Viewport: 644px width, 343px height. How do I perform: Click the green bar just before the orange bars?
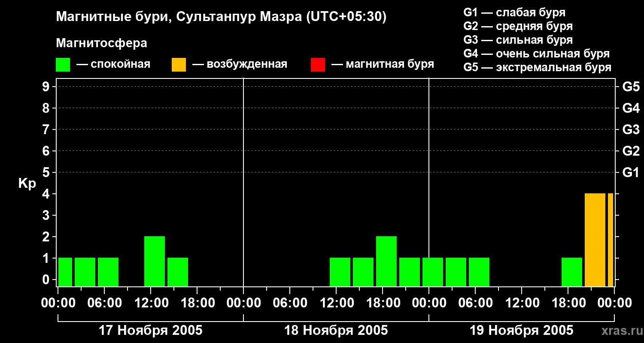pyautogui.click(x=572, y=272)
